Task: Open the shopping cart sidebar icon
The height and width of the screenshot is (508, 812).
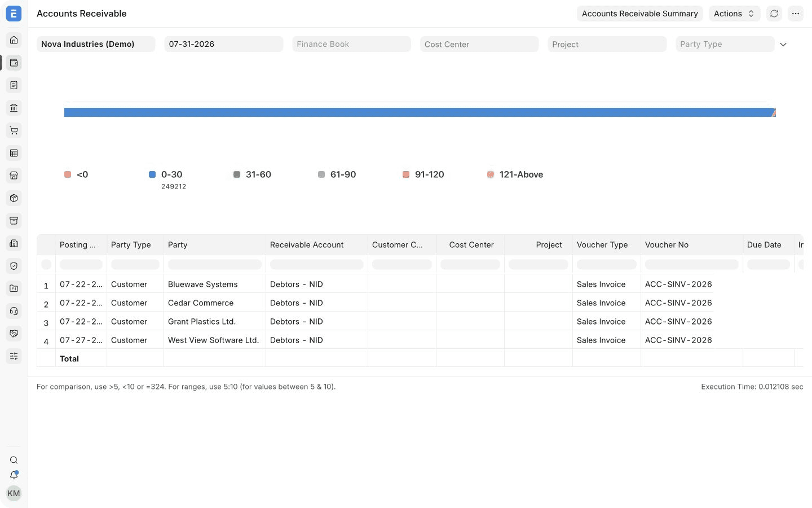Action: pyautogui.click(x=14, y=130)
